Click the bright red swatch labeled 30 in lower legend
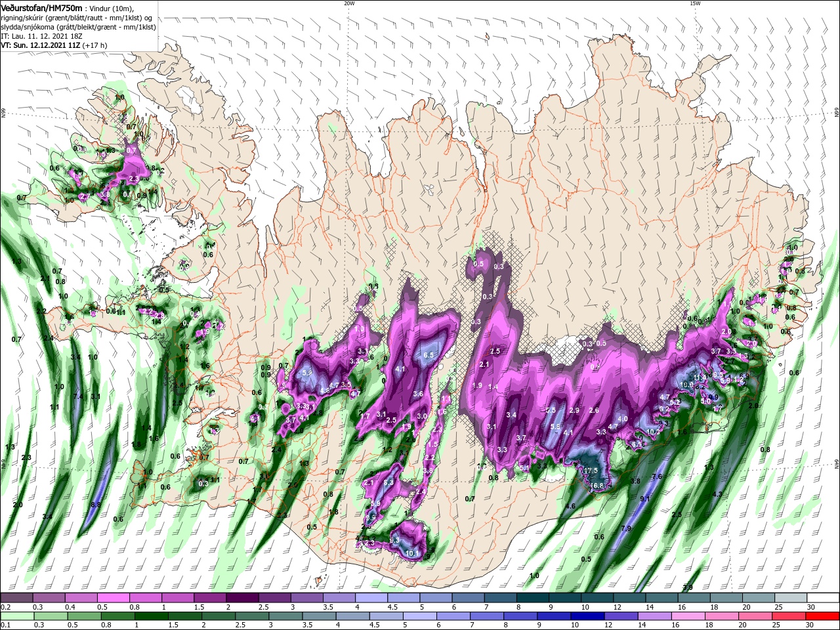 point(824,616)
